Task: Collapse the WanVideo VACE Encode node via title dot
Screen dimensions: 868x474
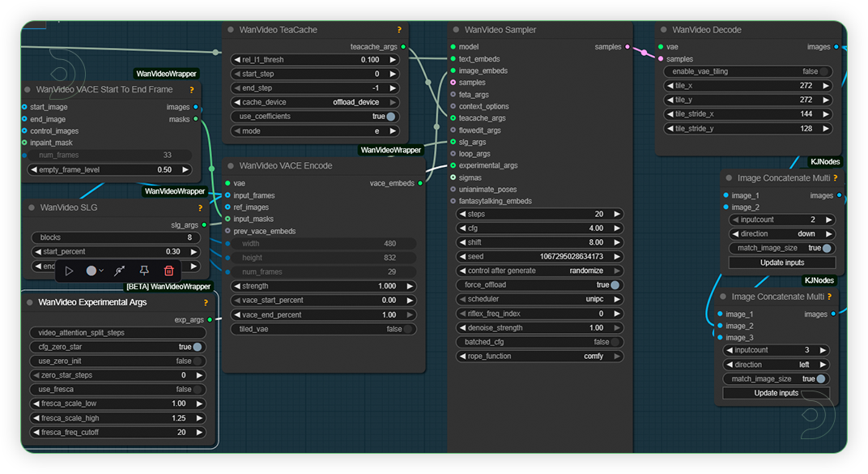Action: coord(230,165)
